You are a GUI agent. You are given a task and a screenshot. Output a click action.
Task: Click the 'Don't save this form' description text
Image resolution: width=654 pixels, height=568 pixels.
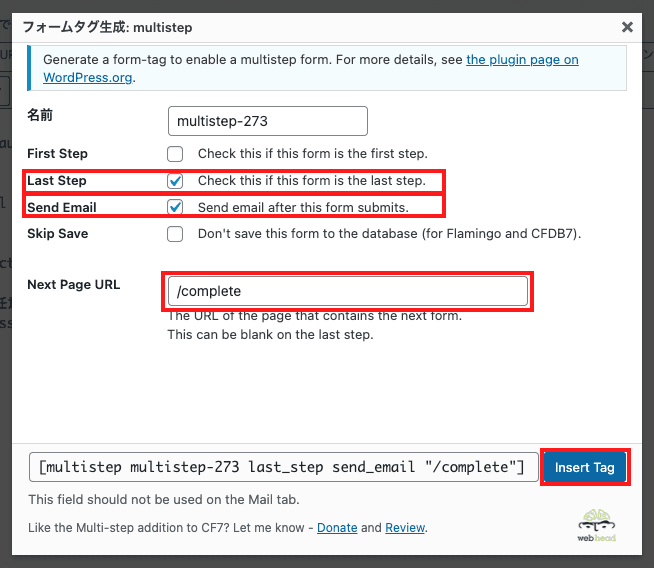click(x=389, y=234)
